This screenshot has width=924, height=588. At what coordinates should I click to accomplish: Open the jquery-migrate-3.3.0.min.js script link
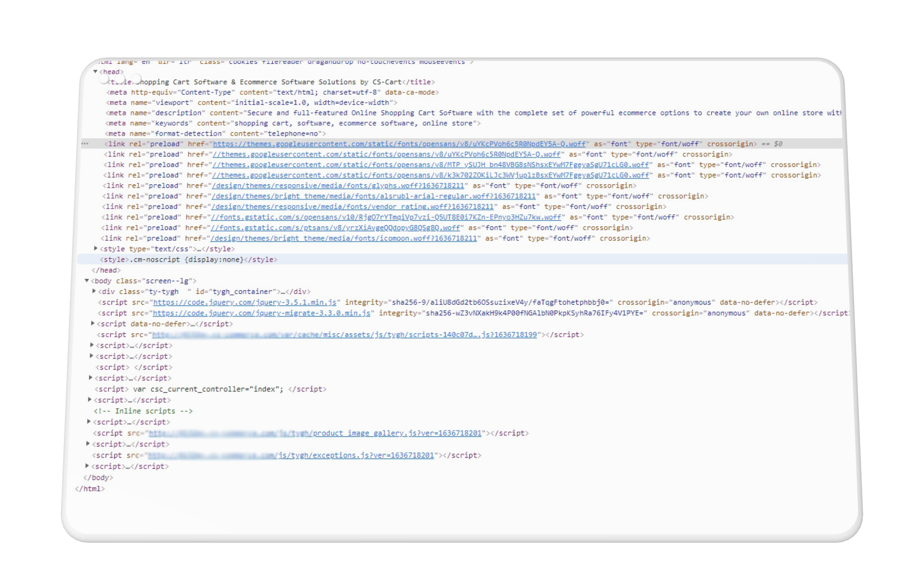pyautogui.click(x=262, y=313)
